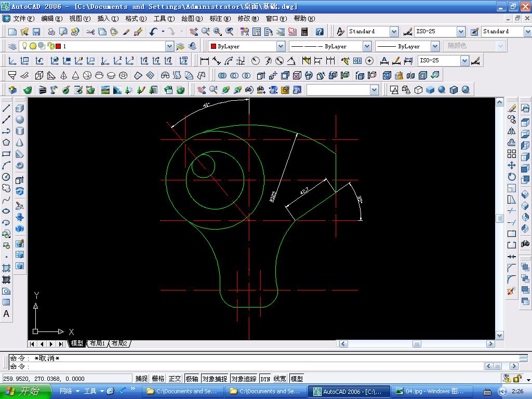Toggle 线宽 lineweight display

pyautogui.click(x=280, y=379)
